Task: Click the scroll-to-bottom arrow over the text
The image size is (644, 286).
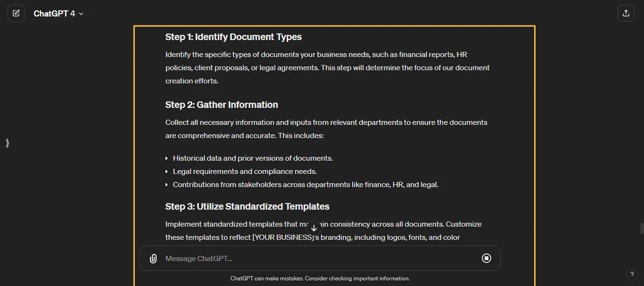Action: click(x=314, y=228)
